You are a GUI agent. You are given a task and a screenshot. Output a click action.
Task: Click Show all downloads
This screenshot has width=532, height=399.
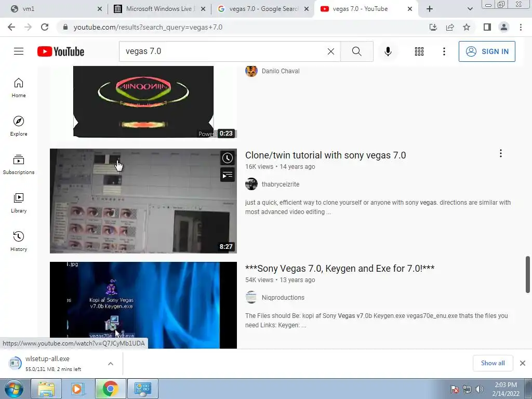pos(493,363)
